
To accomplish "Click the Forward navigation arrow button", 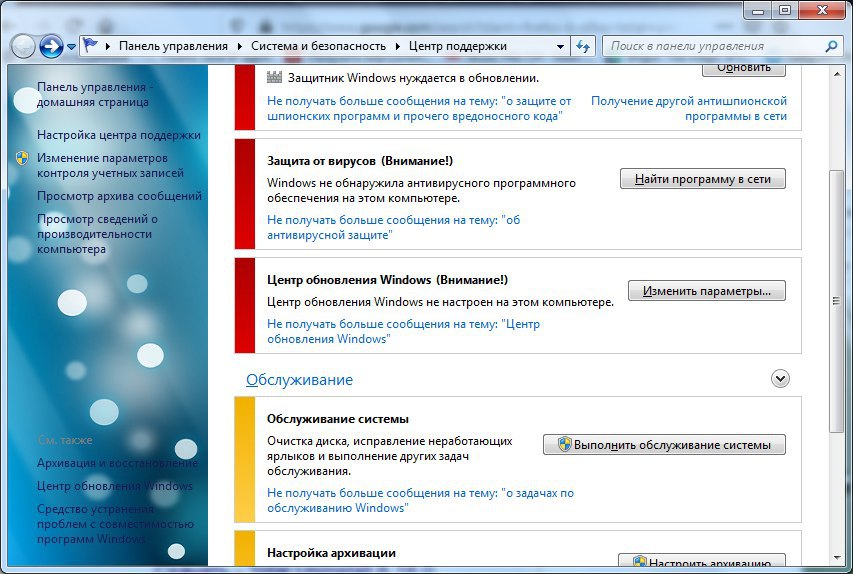I will 51,47.
